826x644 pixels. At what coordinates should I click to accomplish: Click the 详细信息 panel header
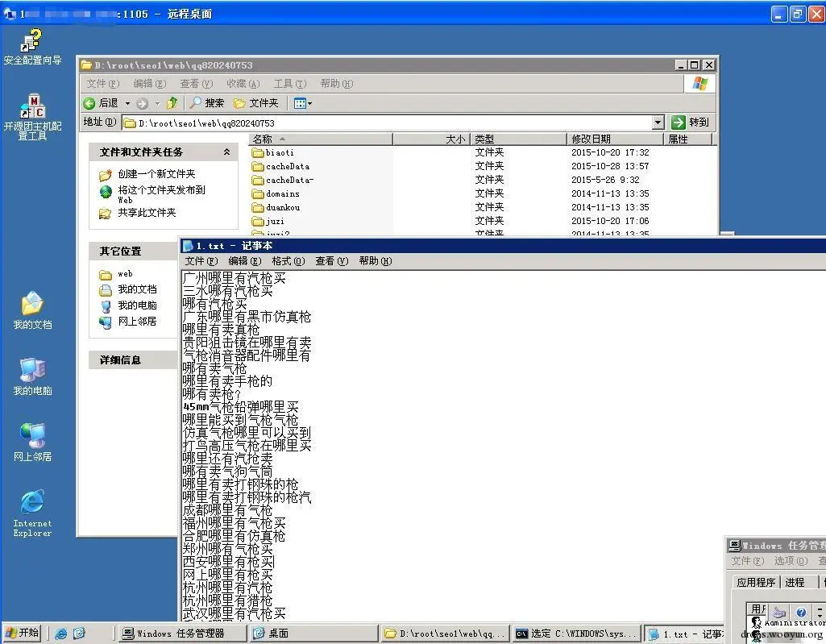[x=134, y=360]
